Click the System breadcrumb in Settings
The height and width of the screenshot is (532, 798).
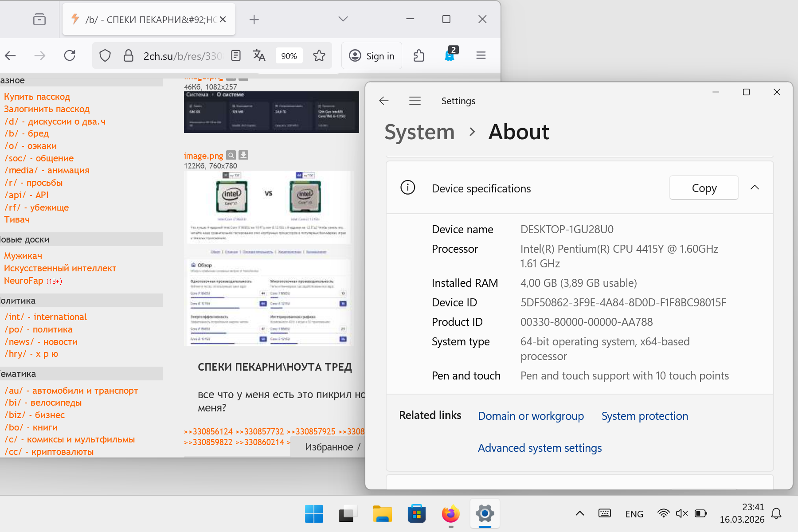(x=419, y=132)
